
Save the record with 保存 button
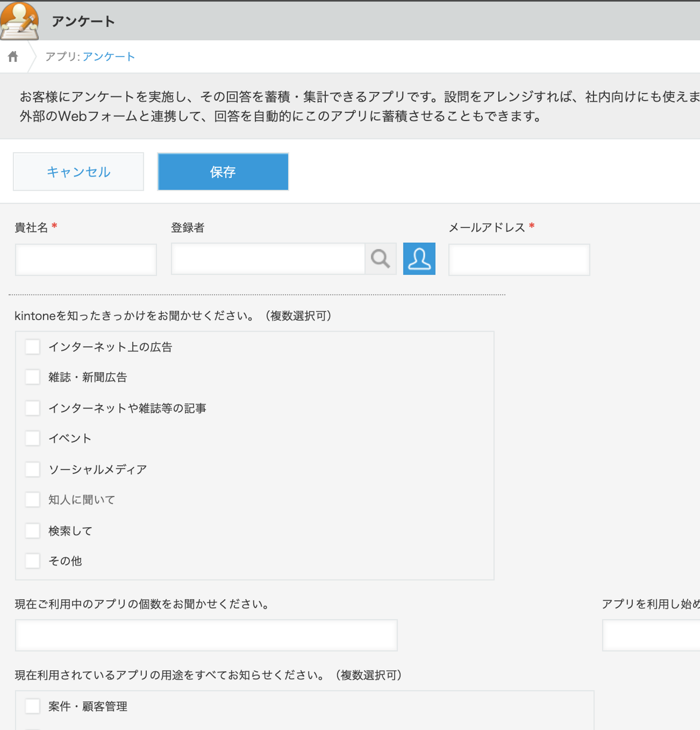(x=223, y=172)
